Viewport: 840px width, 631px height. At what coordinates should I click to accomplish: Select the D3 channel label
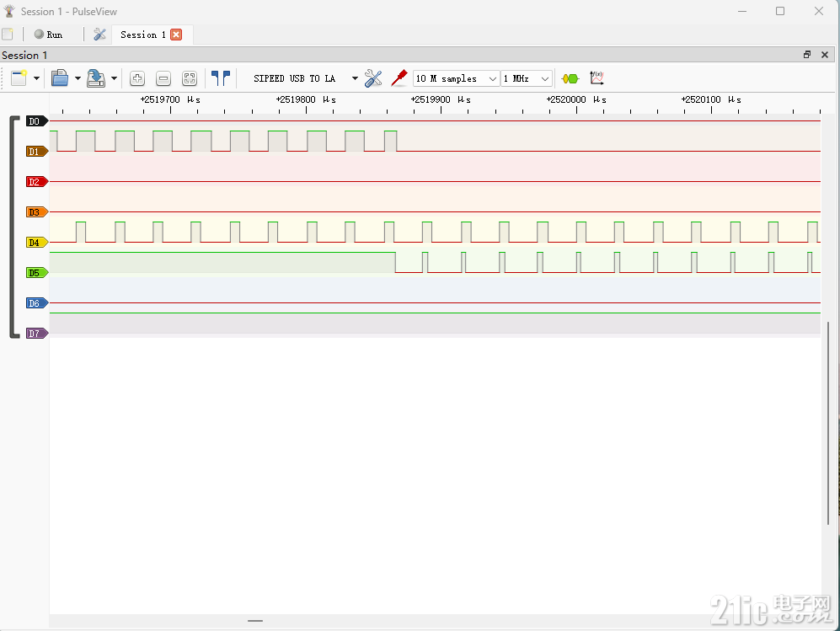coord(36,212)
